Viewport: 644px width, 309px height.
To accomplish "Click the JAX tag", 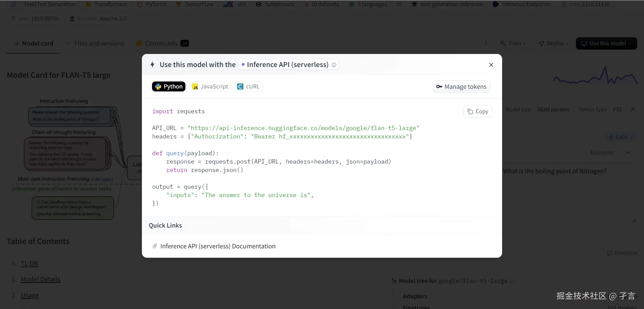I will (x=235, y=4).
